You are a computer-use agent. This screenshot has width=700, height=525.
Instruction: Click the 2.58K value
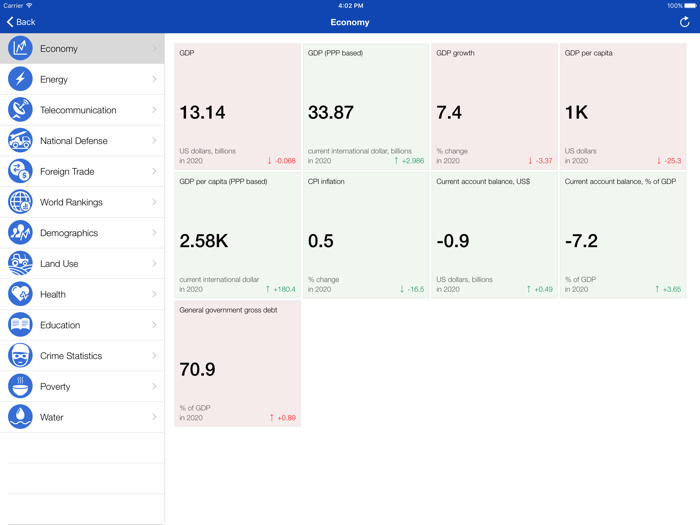click(204, 241)
